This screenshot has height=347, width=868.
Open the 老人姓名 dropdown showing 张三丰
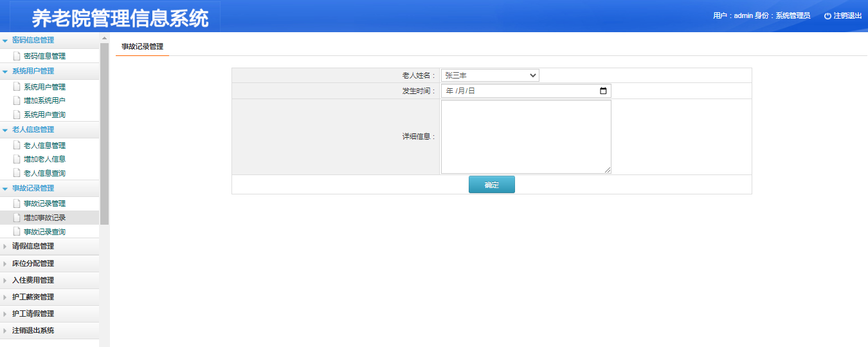tap(490, 75)
